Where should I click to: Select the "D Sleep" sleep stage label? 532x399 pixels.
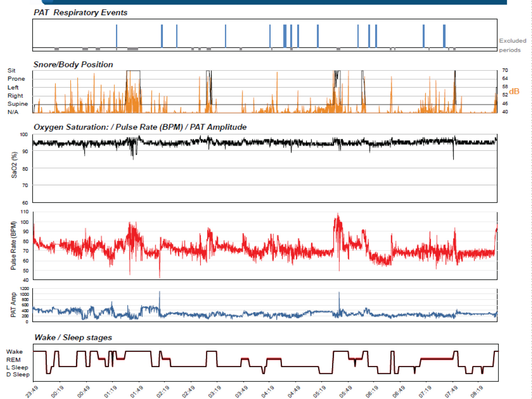(18, 375)
